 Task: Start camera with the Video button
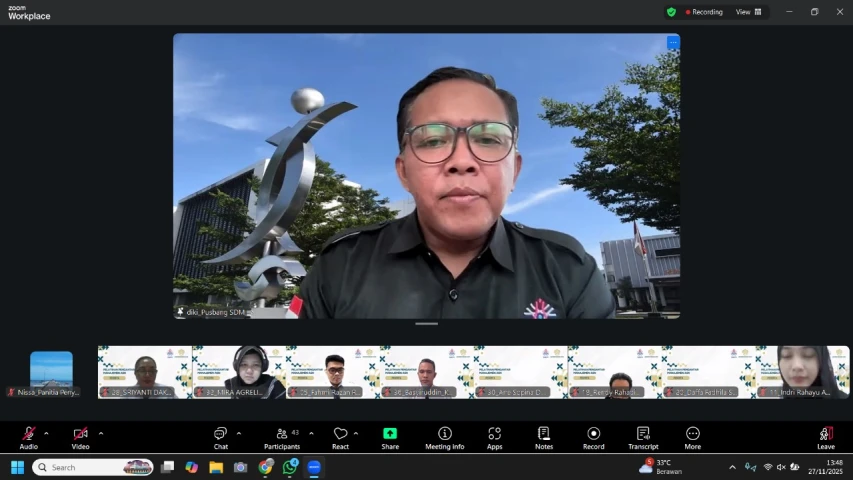[x=81, y=438]
